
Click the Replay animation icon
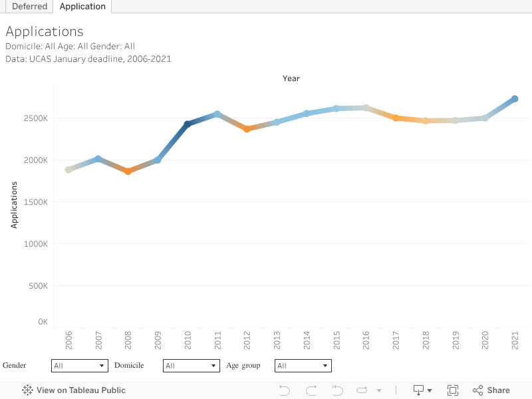pyautogui.click(x=362, y=390)
